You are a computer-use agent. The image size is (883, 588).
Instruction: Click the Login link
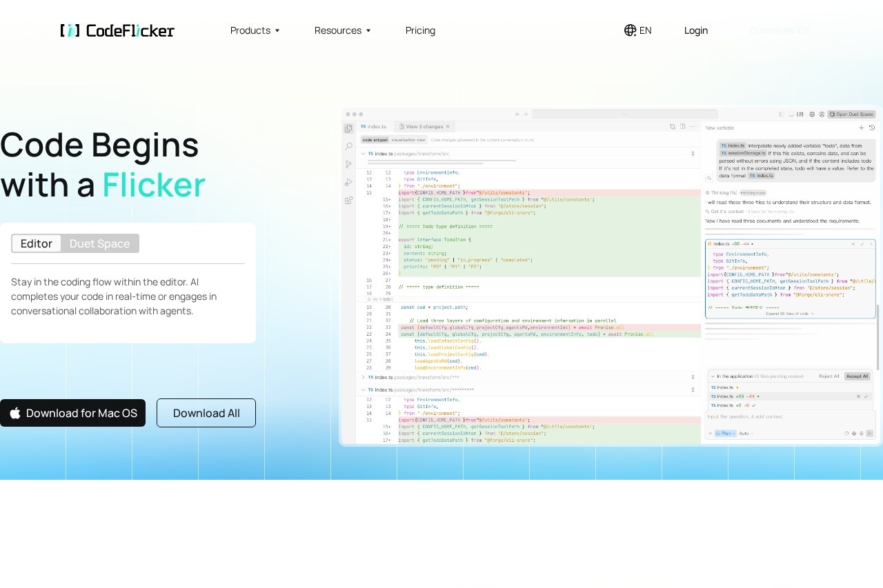tap(696, 30)
